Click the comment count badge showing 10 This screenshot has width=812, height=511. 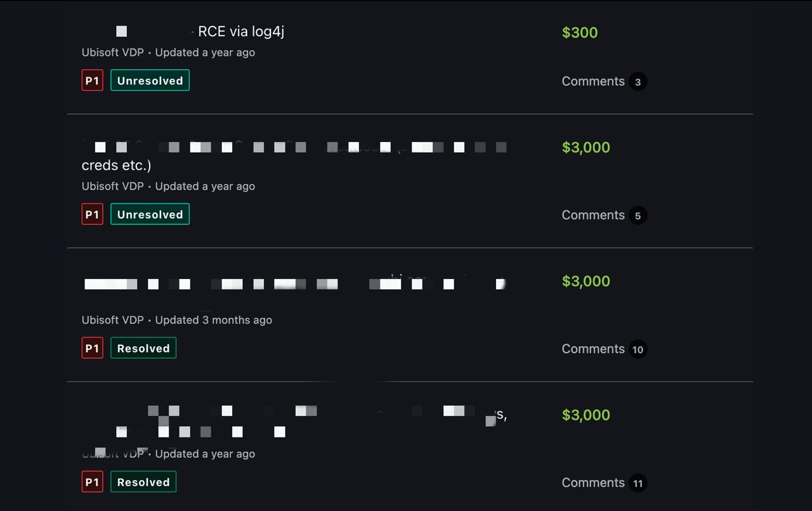point(638,349)
